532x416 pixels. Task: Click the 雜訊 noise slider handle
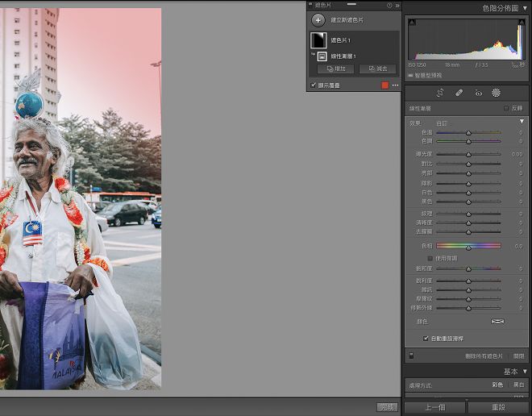[x=468, y=290]
